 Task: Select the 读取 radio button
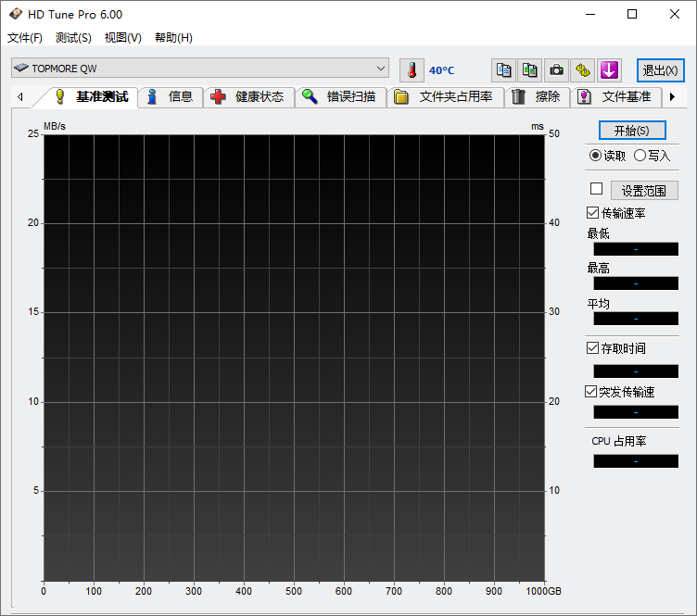(x=595, y=156)
